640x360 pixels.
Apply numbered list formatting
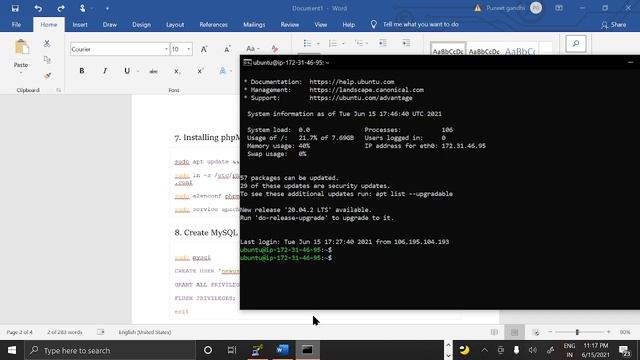(x=333, y=43)
